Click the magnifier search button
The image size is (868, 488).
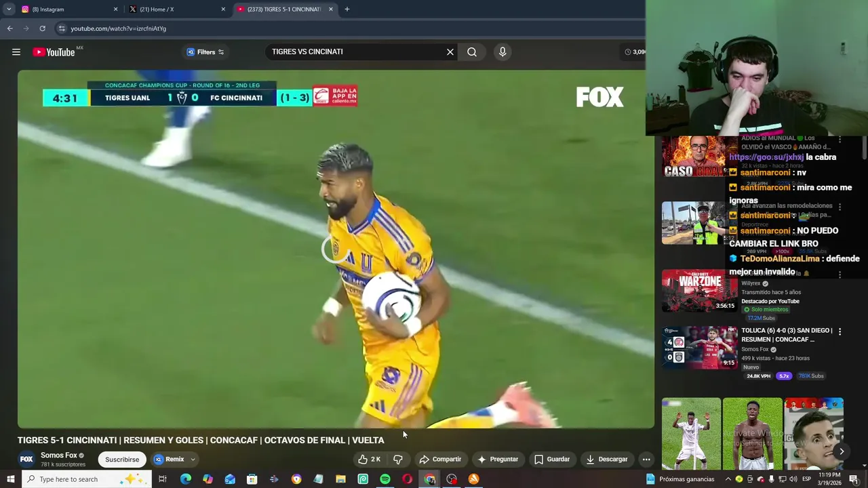tap(472, 52)
